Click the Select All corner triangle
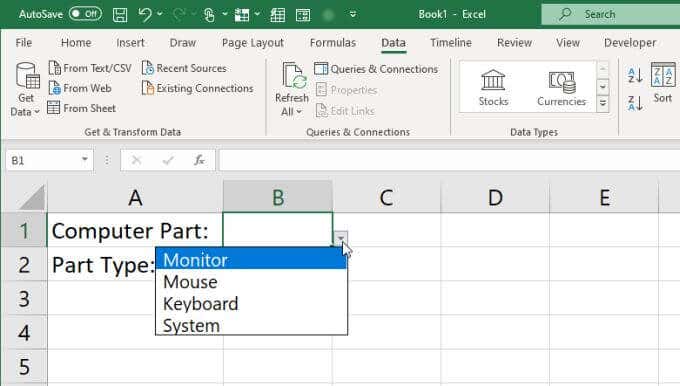 tap(32, 198)
